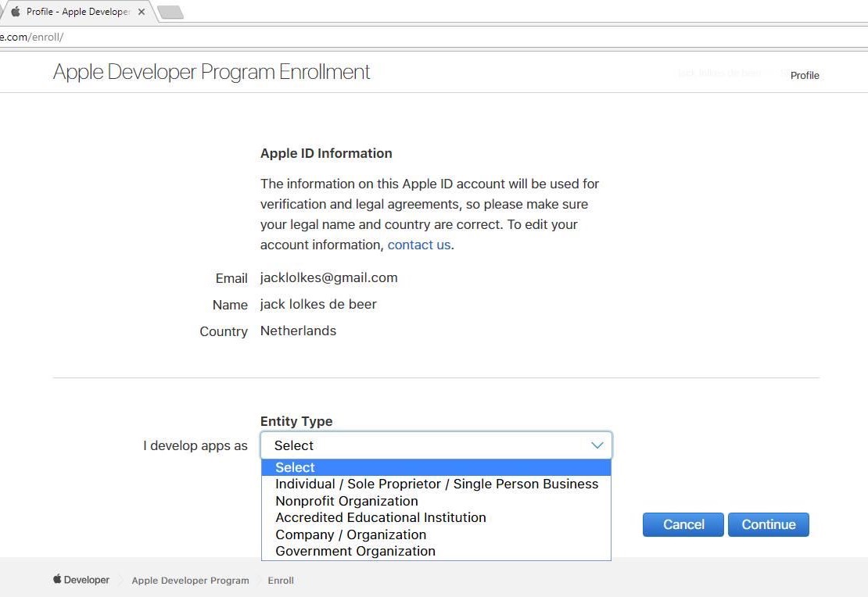Select email text jacklolkes@gmail.com

pyautogui.click(x=328, y=277)
